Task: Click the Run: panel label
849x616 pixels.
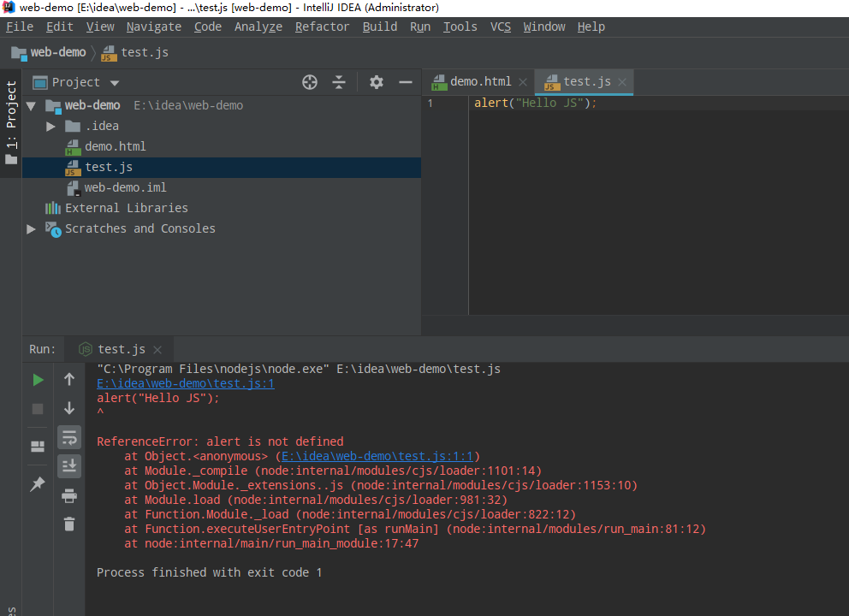Action: (42, 350)
